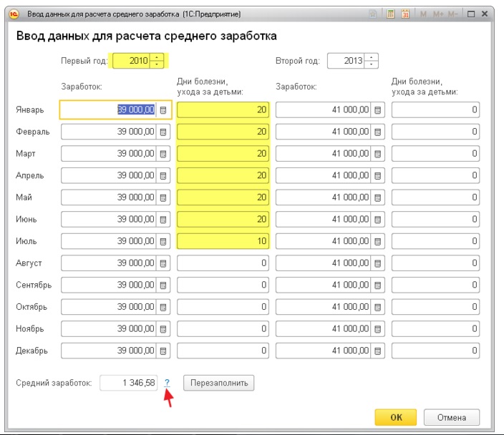Click the Ноябрь row label
The image size is (504, 435).
[x=30, y=329]
